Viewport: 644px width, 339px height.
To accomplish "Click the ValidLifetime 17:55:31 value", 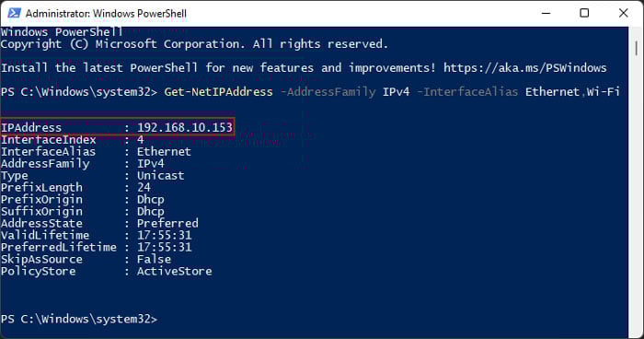I will 165,235.
